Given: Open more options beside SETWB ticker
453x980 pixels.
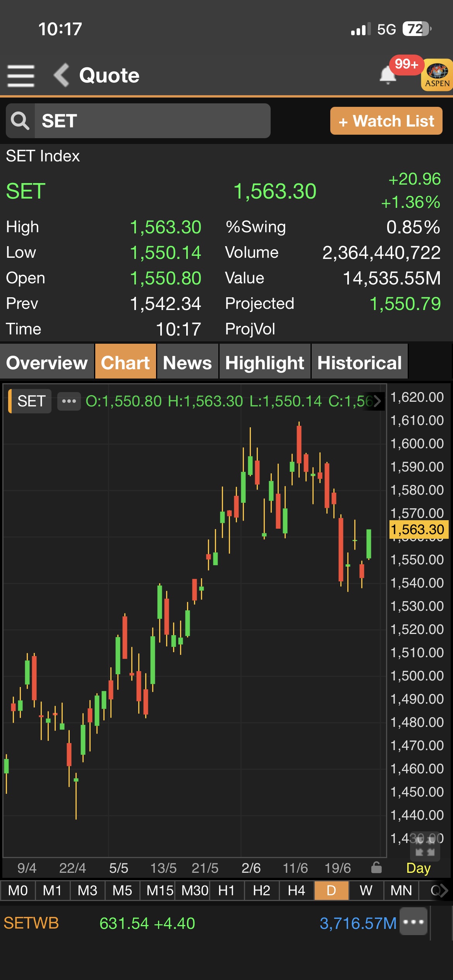Looking at the screenshot, I should (x=414, y=922).
